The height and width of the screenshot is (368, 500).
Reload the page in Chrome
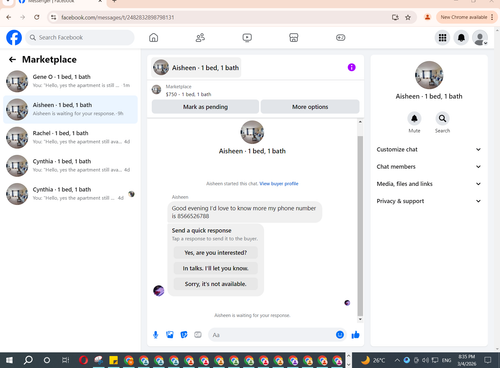click(37, 17)
